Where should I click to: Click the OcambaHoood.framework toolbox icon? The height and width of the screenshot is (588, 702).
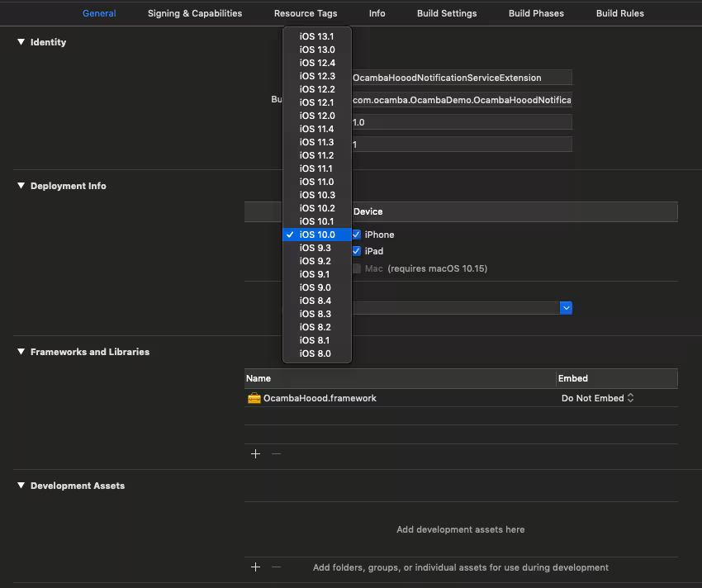[x=254, y=398]
